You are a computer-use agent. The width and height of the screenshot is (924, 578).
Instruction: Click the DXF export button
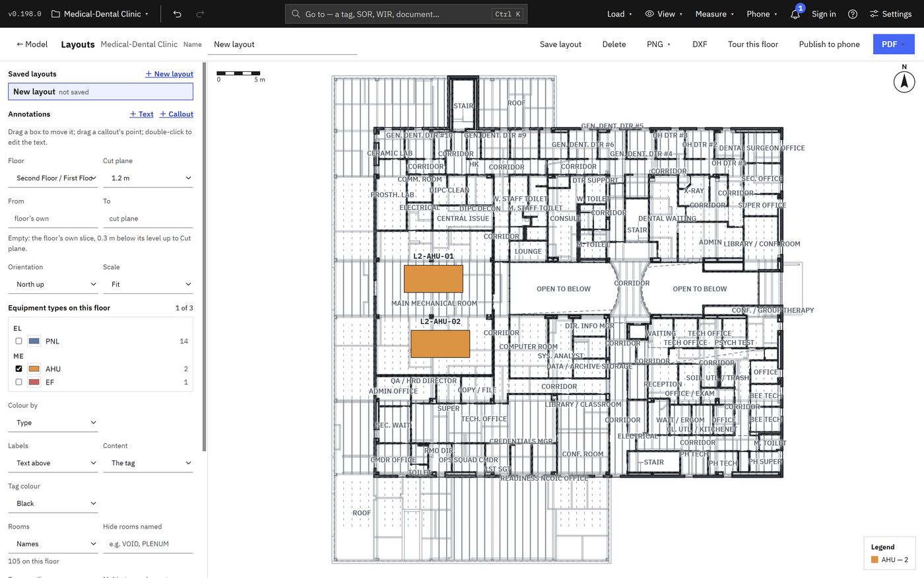(700, 44)
